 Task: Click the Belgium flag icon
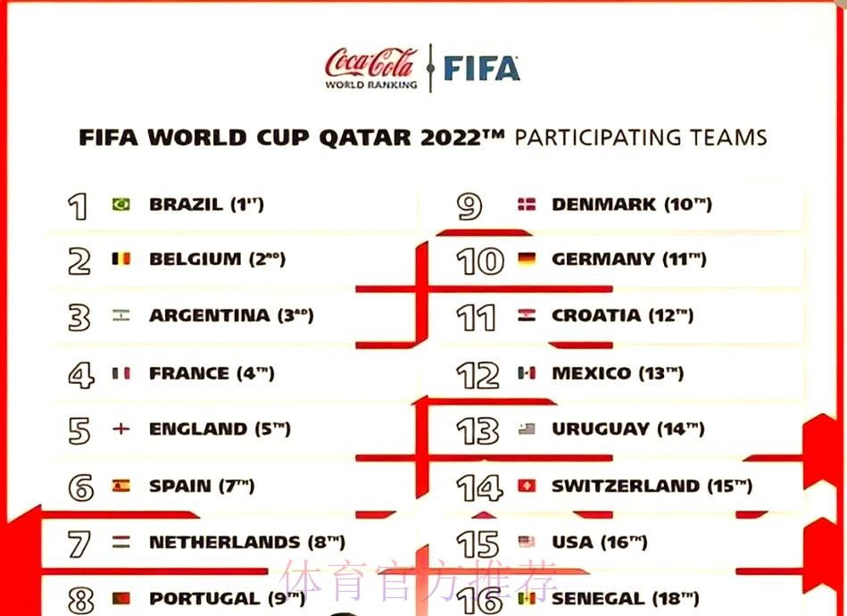pos(120,259)
